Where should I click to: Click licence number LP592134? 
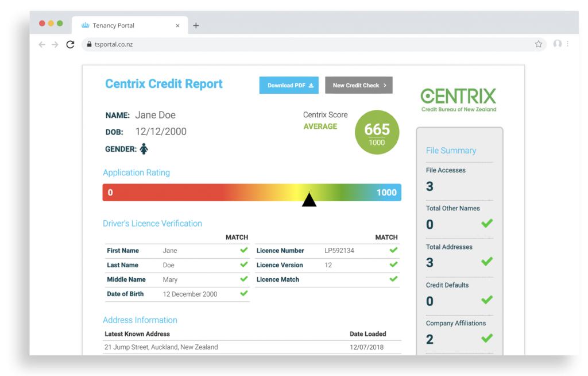[x=339, y=251]
